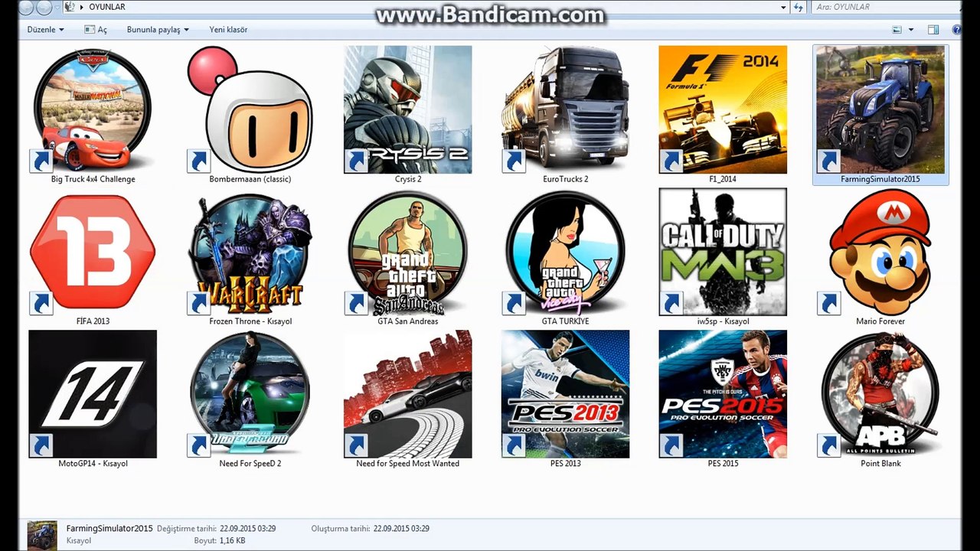Click the FarmingSimulator2015 thumbnail in details pane
The height and width of the screenshot is (551, 980).
click(x=42, y=536)
